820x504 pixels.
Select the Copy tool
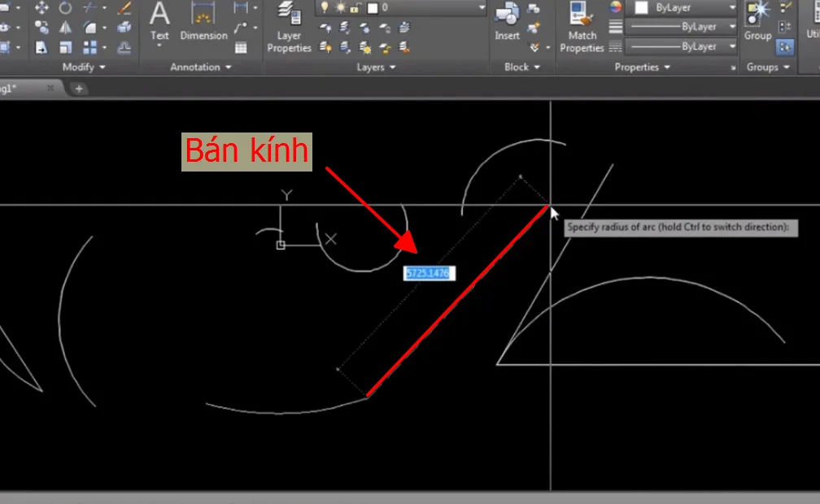(x=41, y=27)
